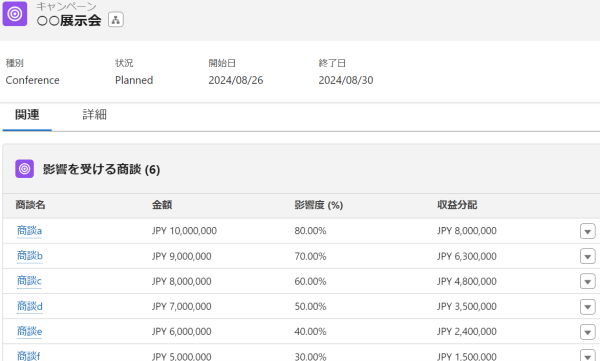Expand row actions menu for 商談c
The width and height of the screenshot is (600, 361).
pos(587,281)
